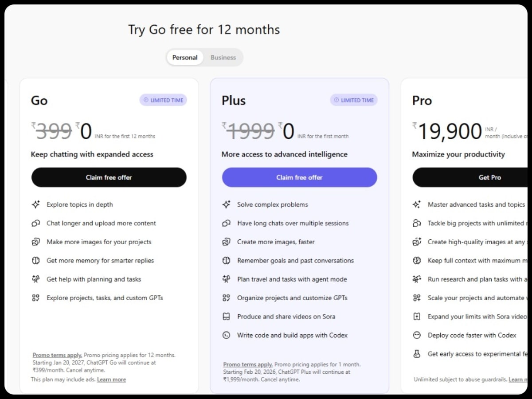Click chat icon beside Chat longer and upload
Screen dimensions: 532x399
click(x=36, y=223)
